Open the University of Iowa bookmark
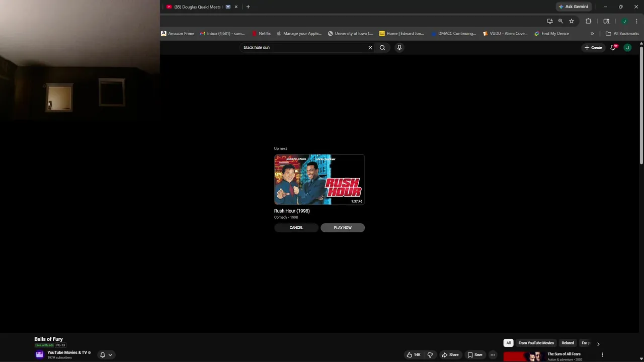 [x=351, y=34]
